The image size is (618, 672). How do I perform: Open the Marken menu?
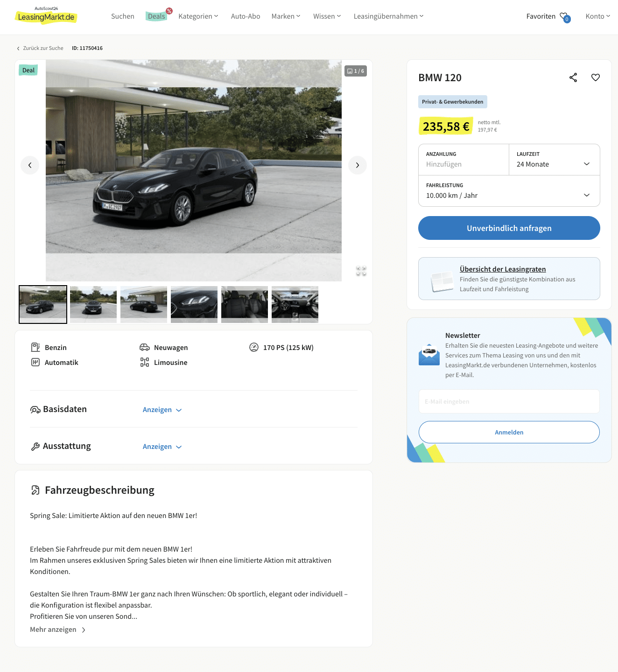[x=286, y=16]
